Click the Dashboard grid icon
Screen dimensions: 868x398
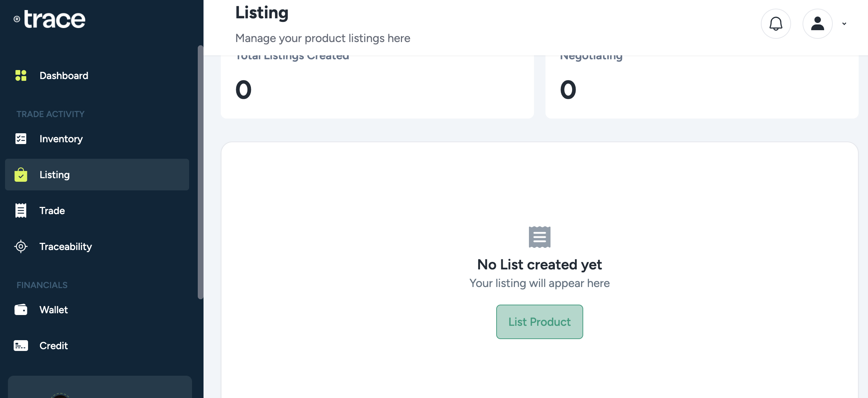click(21, 75)
